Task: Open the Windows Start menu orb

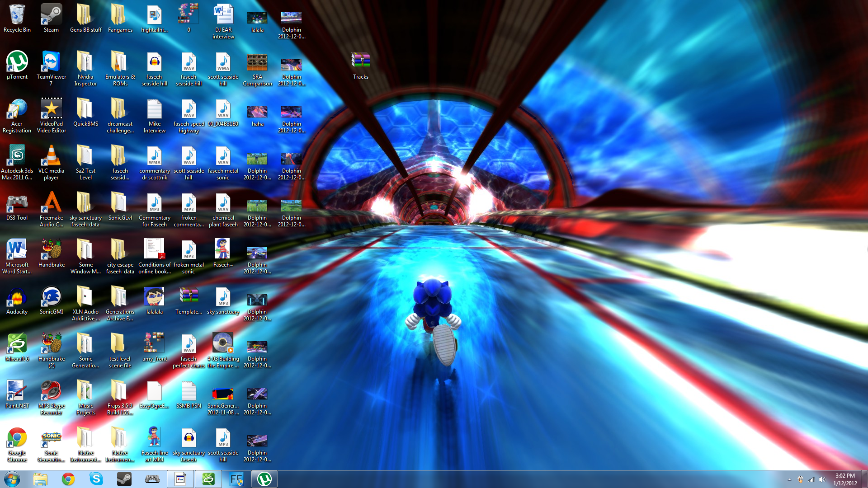Action: [12, 479]
